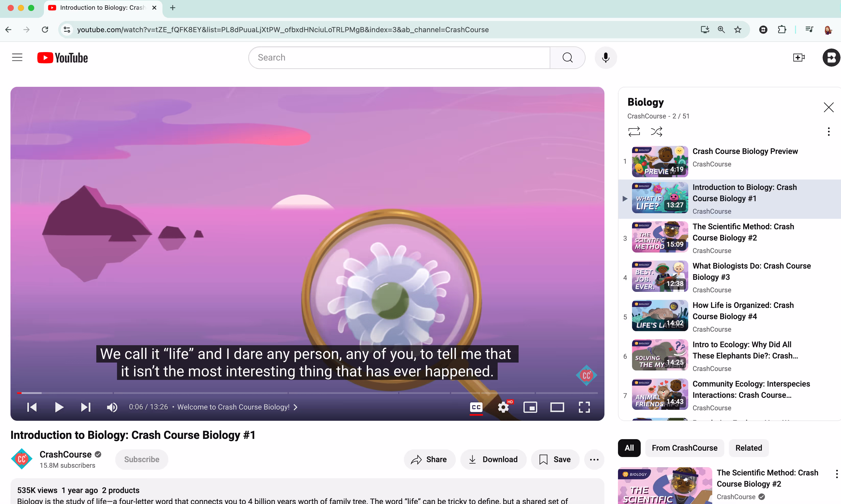Open the YouTube home page via logo
841x504 pixels.
coord(62,57)
